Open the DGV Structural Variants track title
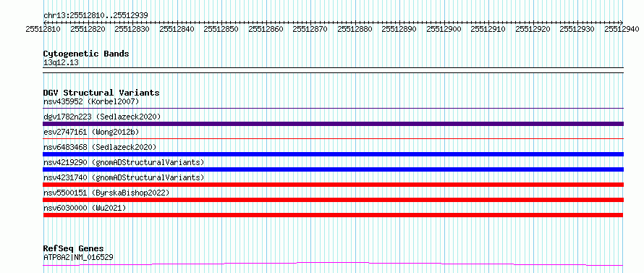The image size is (644, 273). (x=101, y=93)
